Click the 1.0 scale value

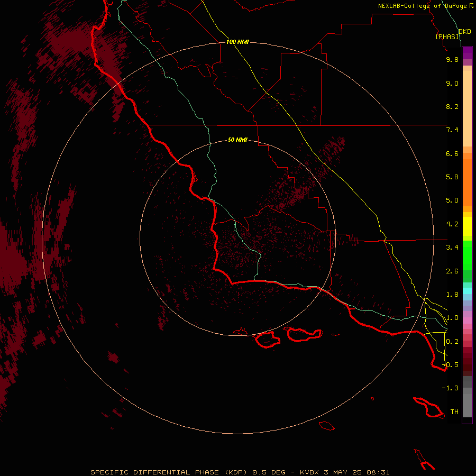452,318
